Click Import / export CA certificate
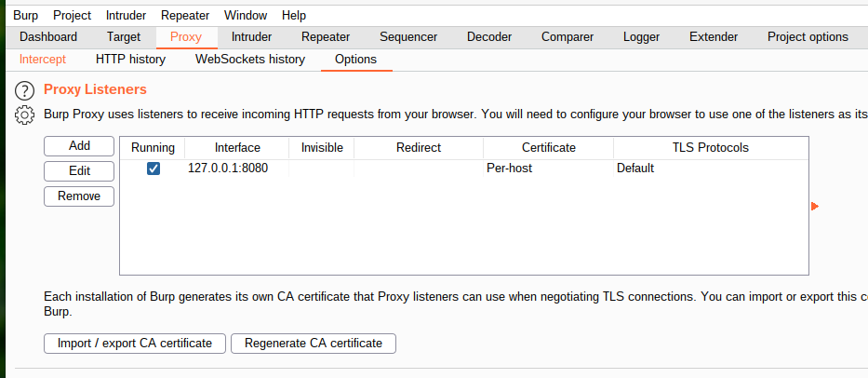Image resolution: width=868 pixels, height=378 pixels. tap(134, 344)
